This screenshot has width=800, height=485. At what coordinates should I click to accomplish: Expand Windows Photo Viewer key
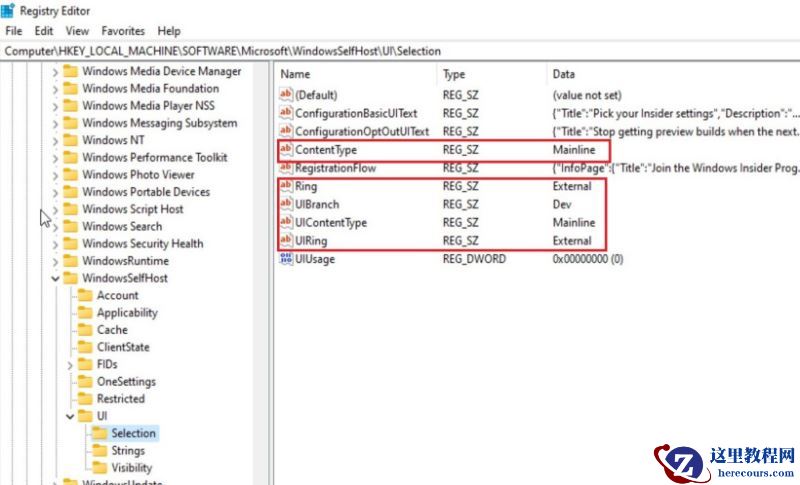coord(55,175)
